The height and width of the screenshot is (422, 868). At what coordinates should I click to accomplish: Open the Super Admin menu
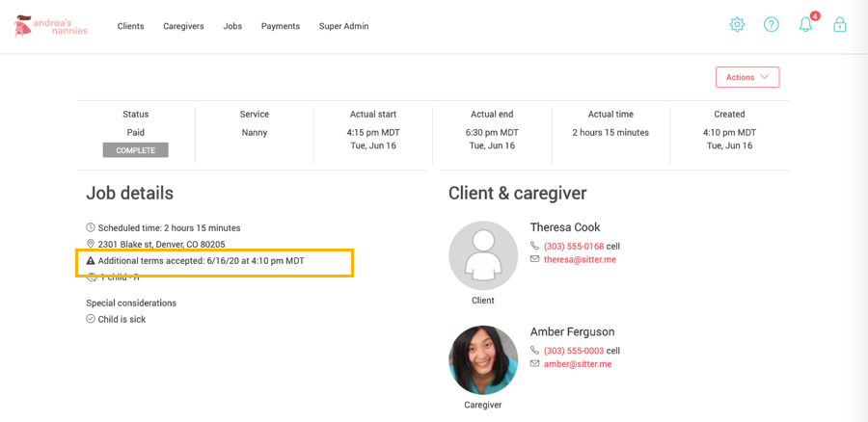coord(343,26)
